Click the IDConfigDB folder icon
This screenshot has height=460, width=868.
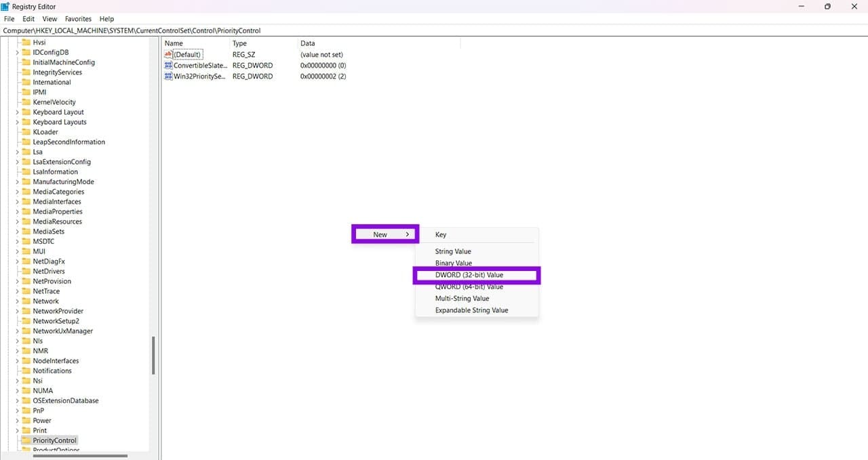(x=26, y=52)
